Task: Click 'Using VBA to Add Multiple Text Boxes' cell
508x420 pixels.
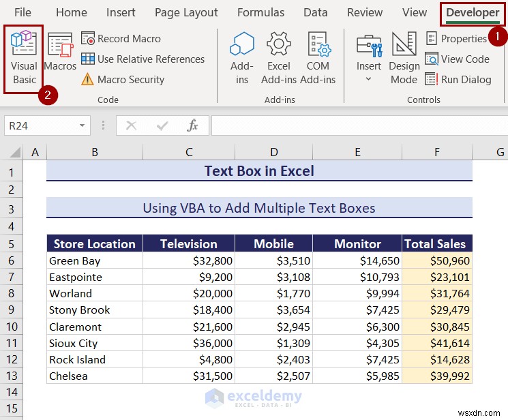Action: (x=259, y=208)
